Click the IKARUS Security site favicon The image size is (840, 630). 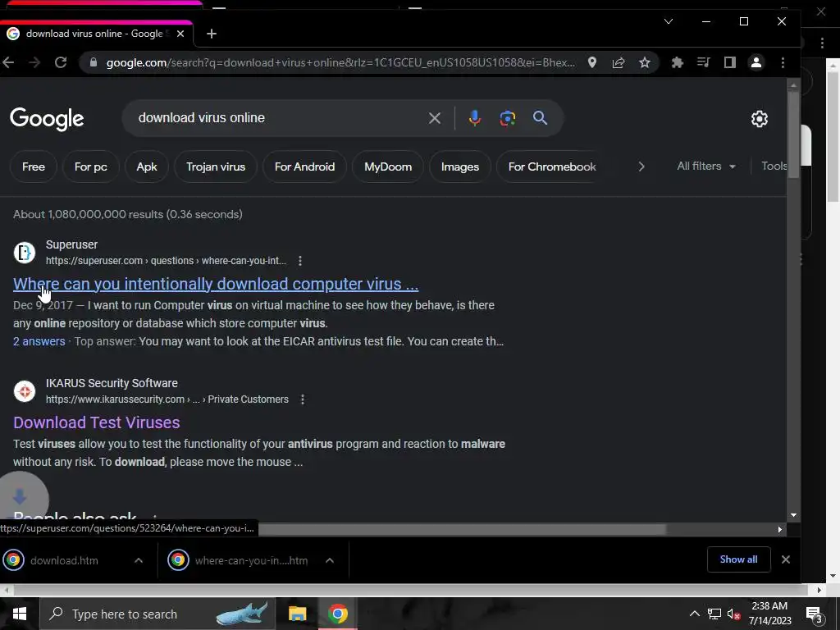[x=24, y=391]
